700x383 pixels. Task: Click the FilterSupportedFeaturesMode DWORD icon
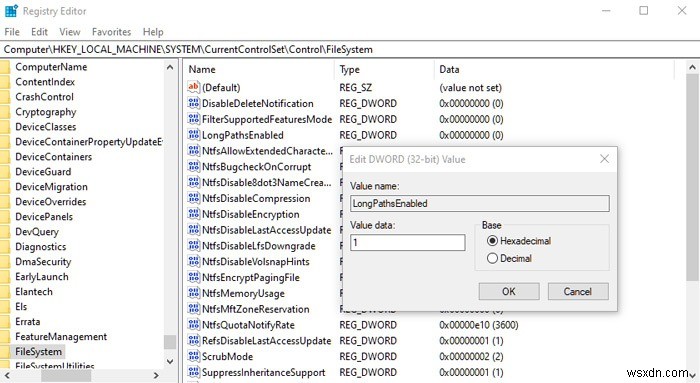[193, 119]
